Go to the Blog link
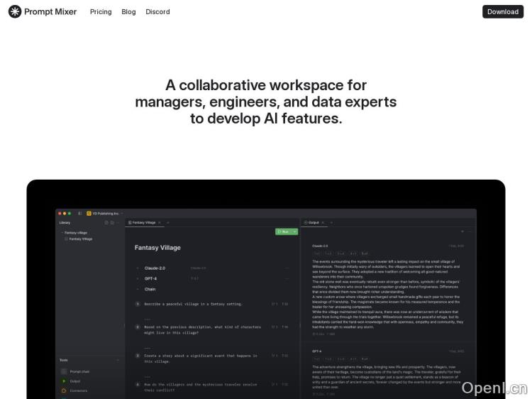The width and height of the screenshot is (532, 399). pos(128,12)
